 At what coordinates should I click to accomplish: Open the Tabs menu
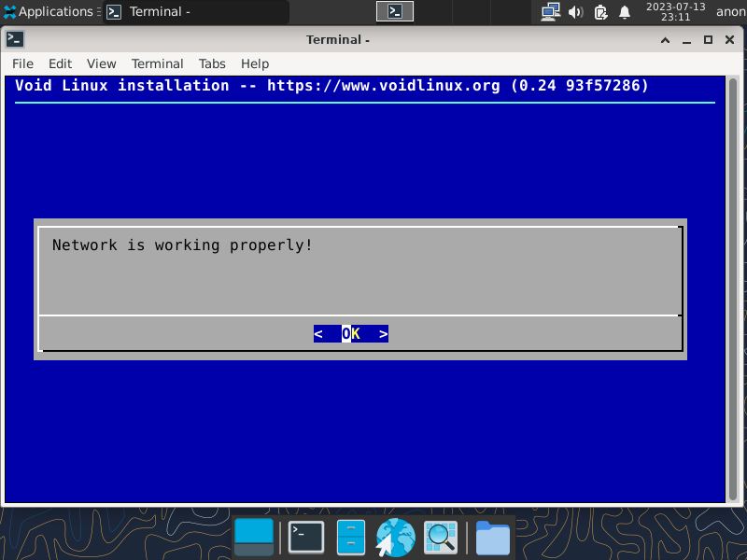coord(212,63)
